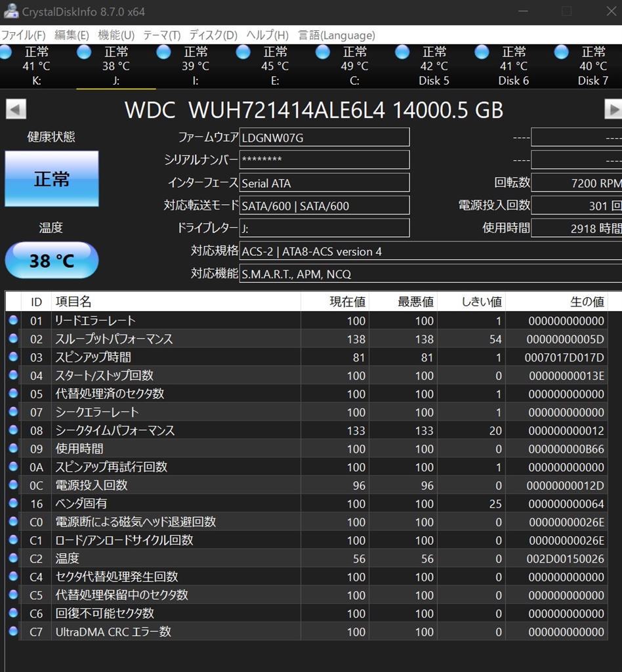Select disk I: status tab
The image size is (622, 672).
(x=196, y=66)
